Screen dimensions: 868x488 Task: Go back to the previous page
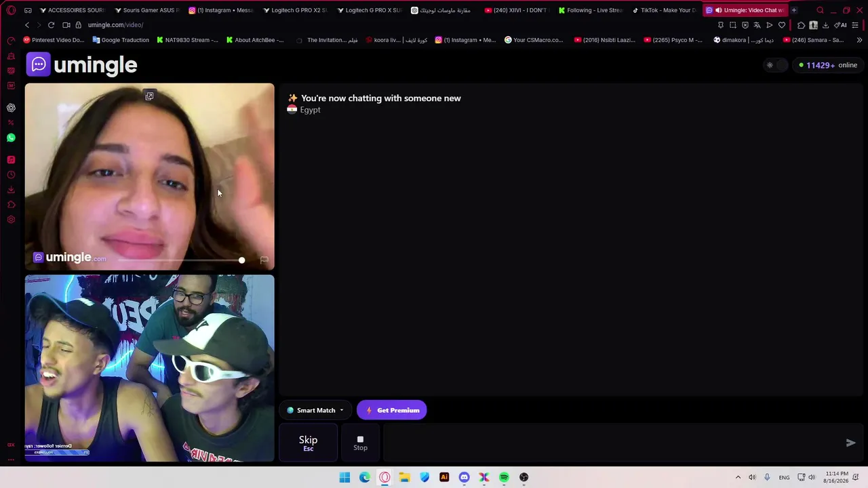pyautogui.click(x=27, y=25)
